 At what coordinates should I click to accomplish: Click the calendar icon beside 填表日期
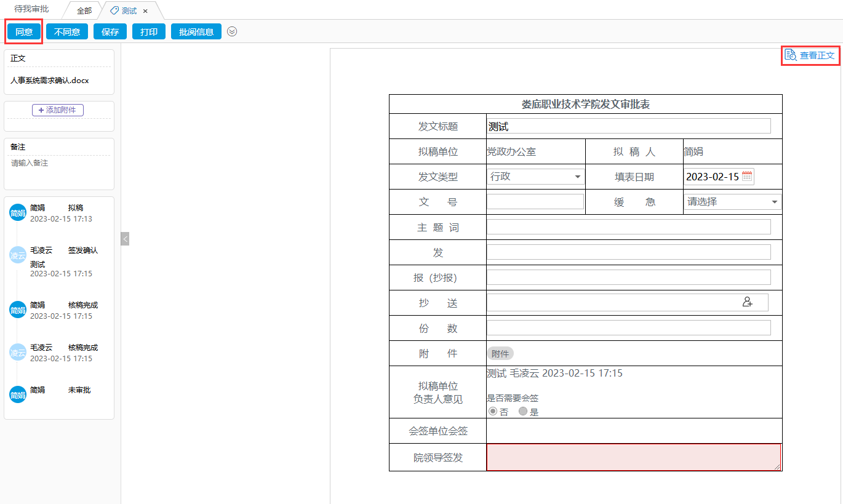[x=747, y=177]
